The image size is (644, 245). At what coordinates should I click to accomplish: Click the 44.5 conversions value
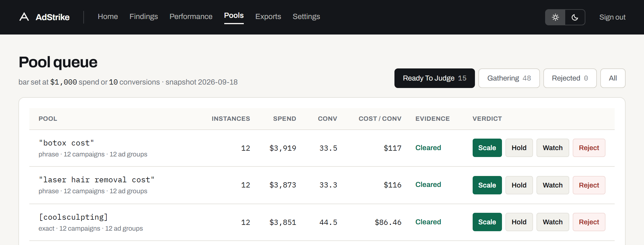328,222
